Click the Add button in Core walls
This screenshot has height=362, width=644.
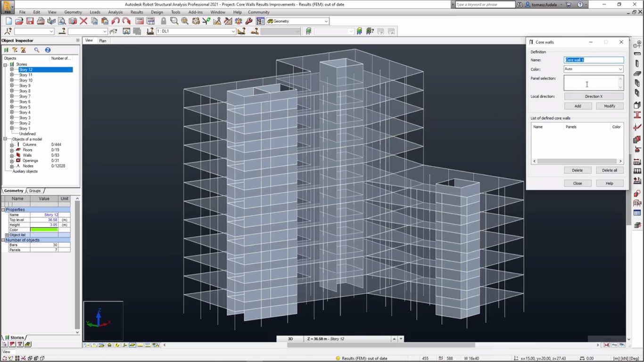click(x=578, y=106)
